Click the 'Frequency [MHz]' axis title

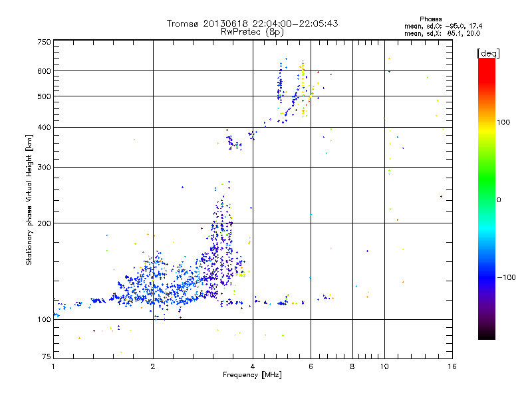coord(252,375)
